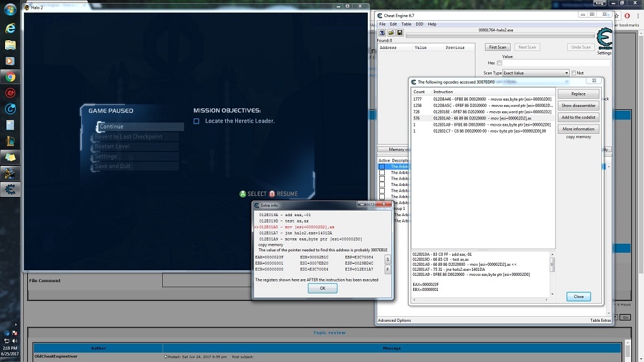Click the taskbar clock 2:18 PM
The height and width of the screenshot is (362, 644).
tap(10, 348)
